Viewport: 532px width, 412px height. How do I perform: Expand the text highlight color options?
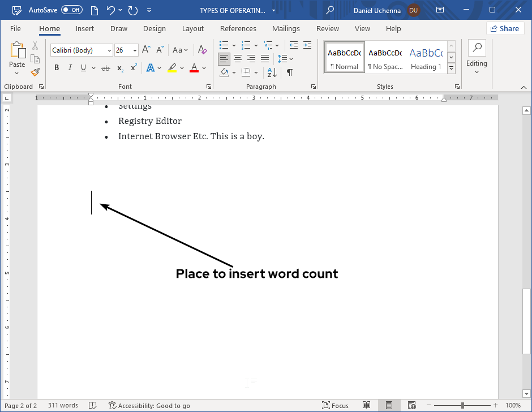pyautogui.click(x=181, y=67)
